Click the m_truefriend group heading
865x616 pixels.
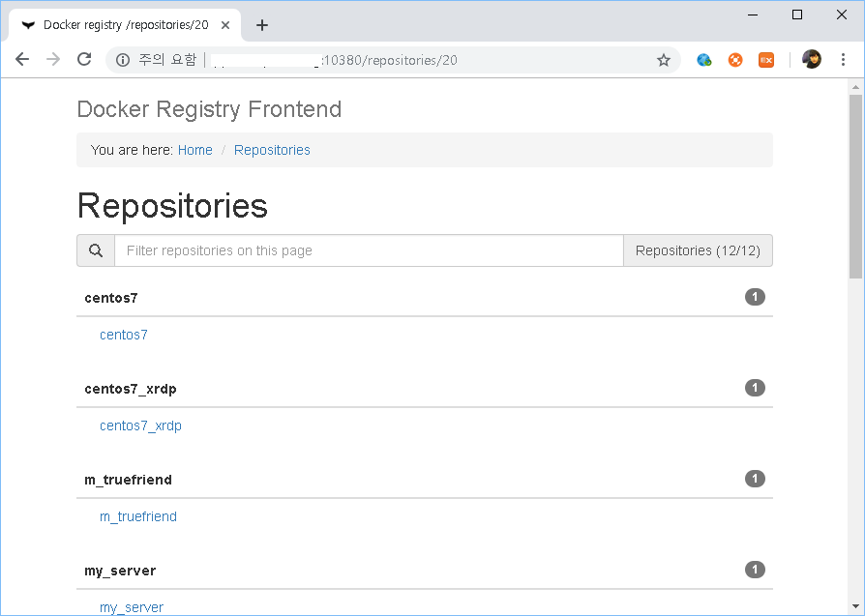coord(128,480)
